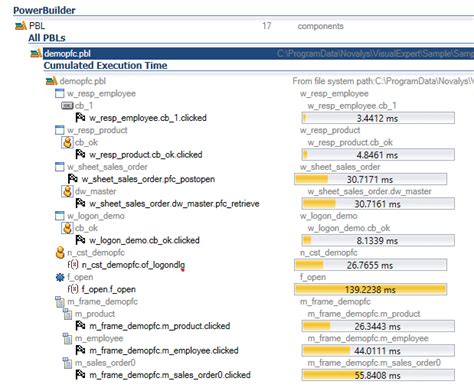The image size is (474, 391).
Task: Click the window icon next to w_logon_demo
Action: click(x=60, y=216)
